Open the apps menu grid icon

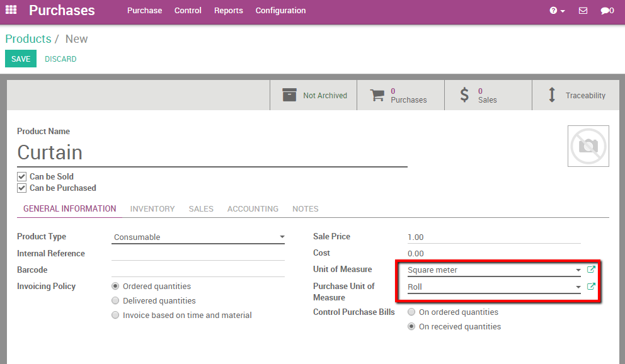[11, 10]
